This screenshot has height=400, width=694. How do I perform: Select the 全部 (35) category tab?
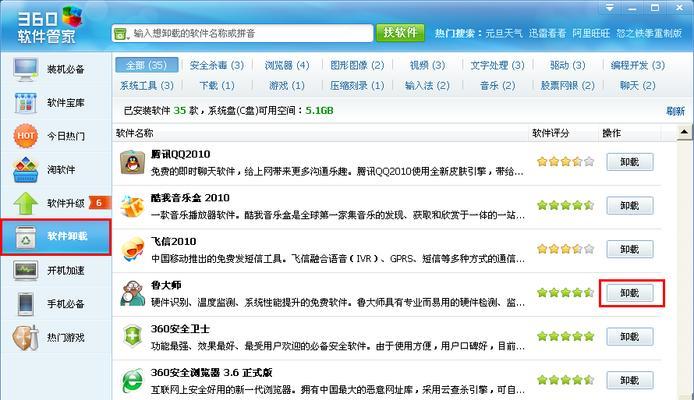coord(147,65)
